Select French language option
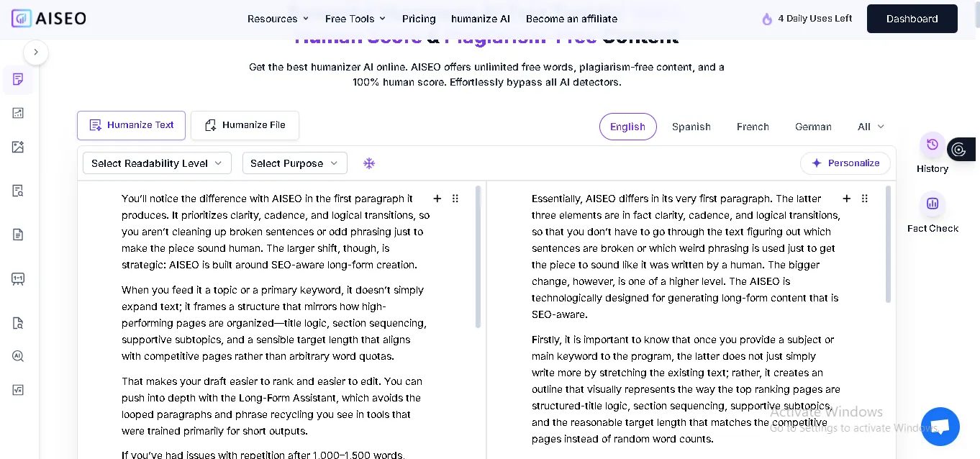 tap(753, 127)
